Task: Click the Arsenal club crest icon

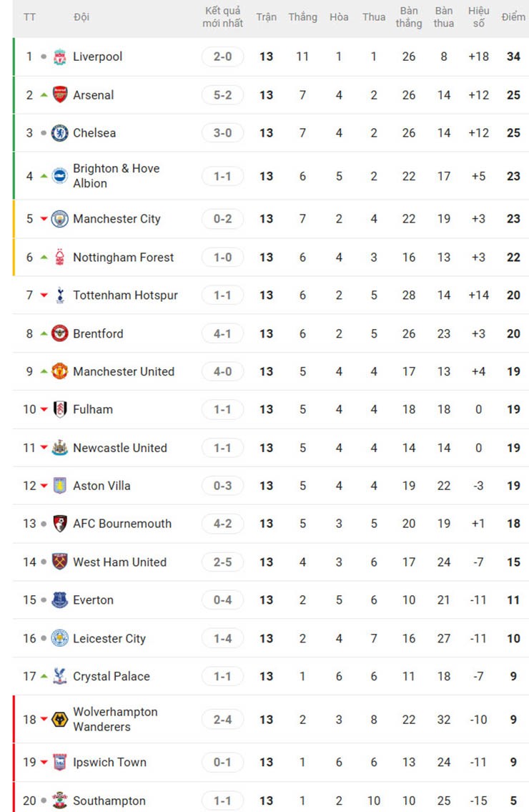Action: point(60,95)
